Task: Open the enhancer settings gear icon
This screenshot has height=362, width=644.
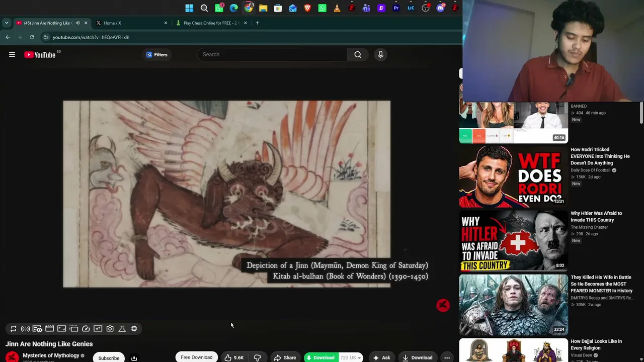Action: [x=134, y=329]
